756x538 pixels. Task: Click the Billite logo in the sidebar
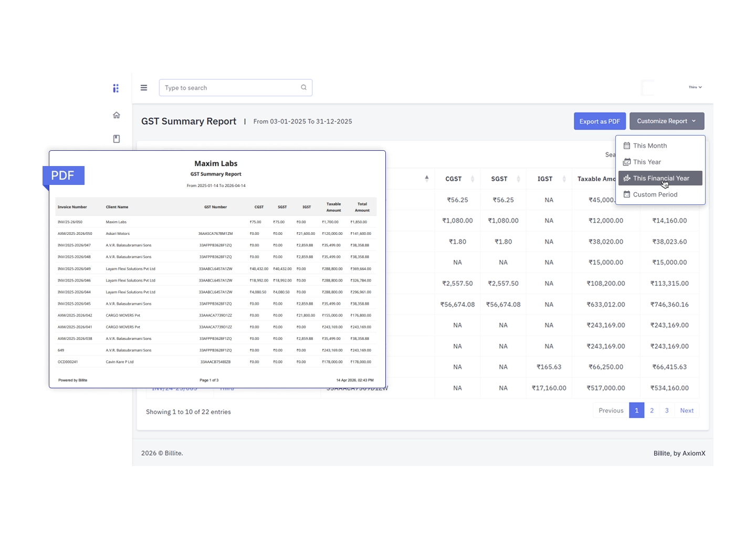coord(116,88)
